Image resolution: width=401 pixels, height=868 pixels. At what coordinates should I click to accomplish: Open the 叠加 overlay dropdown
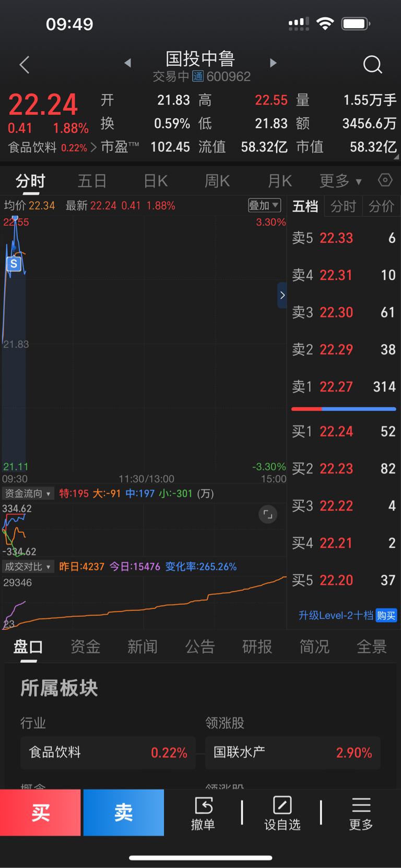[x=264, y=205]
